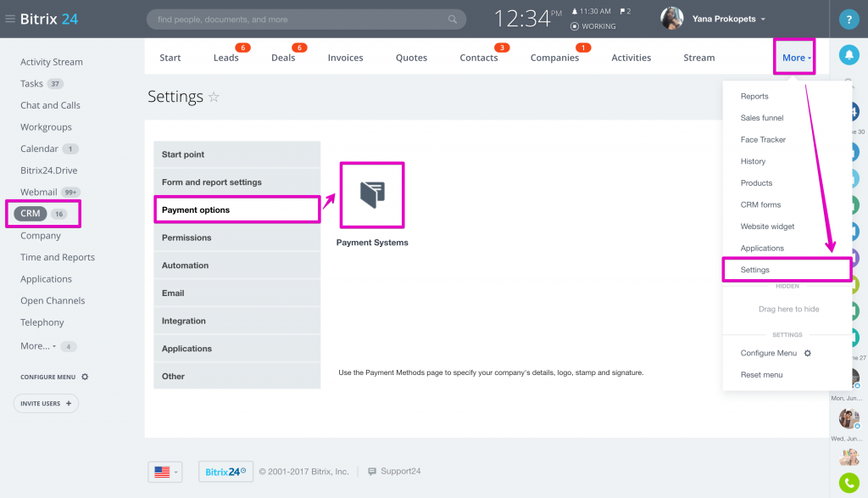Select CRM in the left sidebar

click(x=31, y=213)
